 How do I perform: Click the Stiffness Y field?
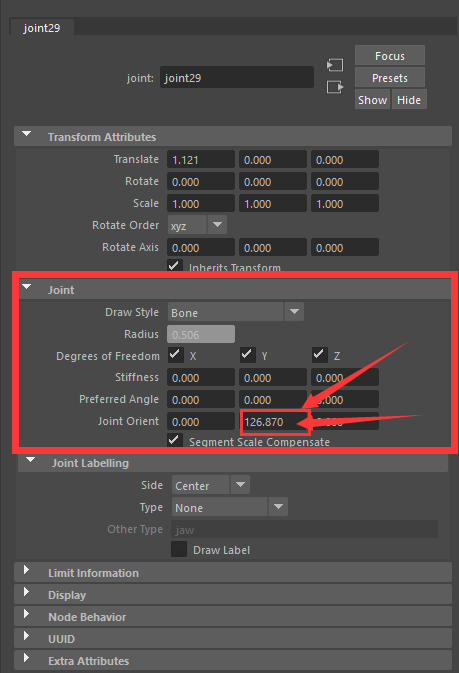tap(273, 378)
